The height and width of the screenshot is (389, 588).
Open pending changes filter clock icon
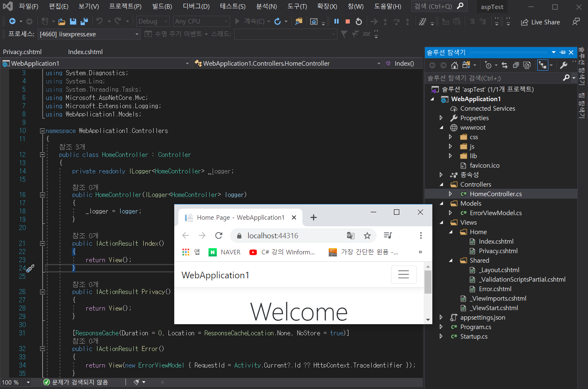(488, 65)
